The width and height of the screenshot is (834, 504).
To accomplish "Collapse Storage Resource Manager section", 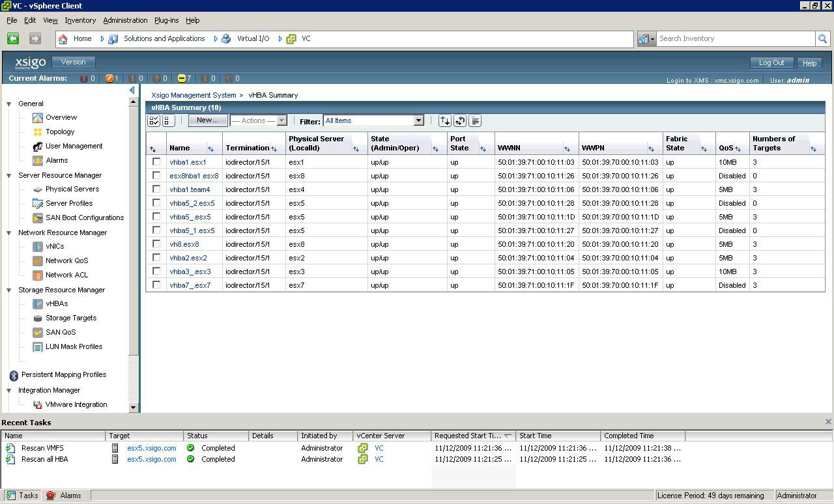I will tap(9, 290).
